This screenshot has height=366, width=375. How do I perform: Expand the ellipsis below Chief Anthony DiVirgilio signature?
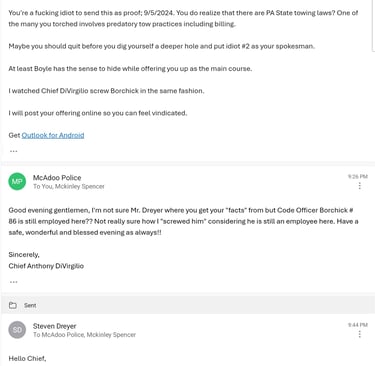[x=13, y=282]
